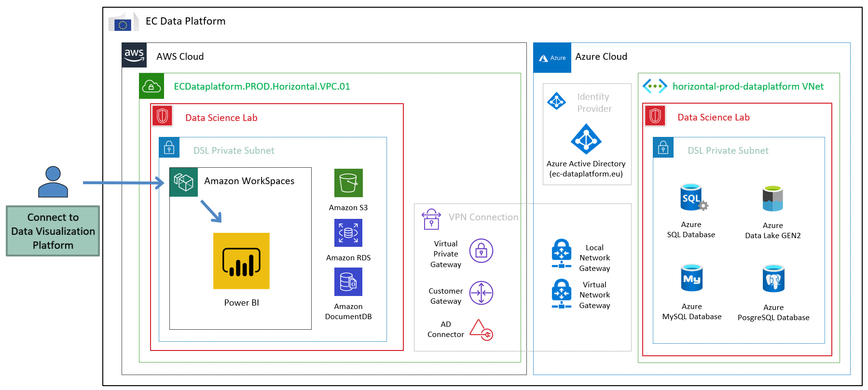The width and height of the screenshot is (868, 390).
Task: Select the Azure Data Lake GEN2 caption
Action: point(773,230)
